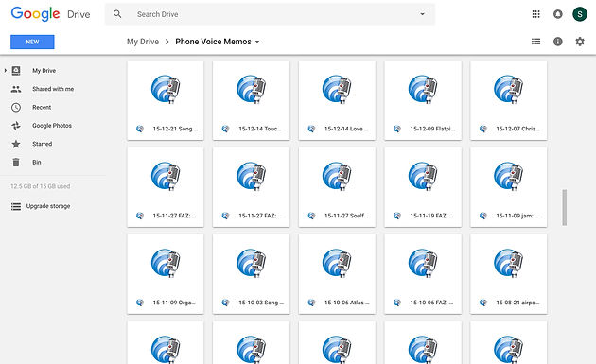
Task: Click the Google Drive logo
Action: (x=50, y=14)
